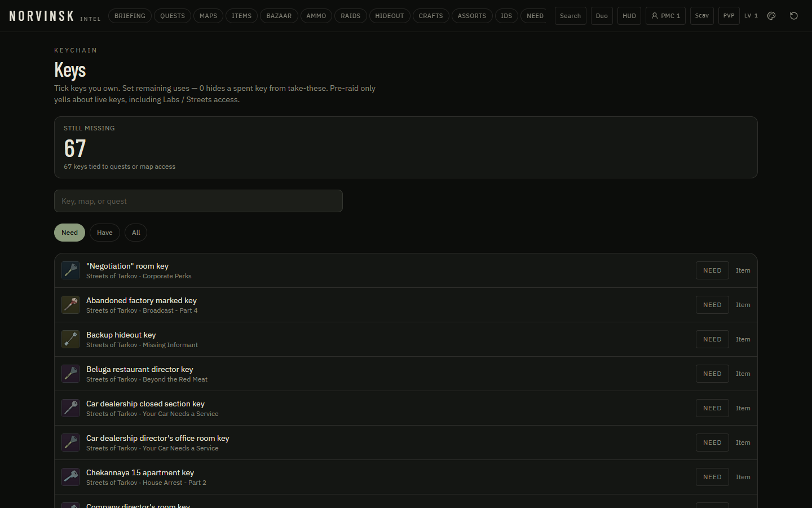Click the Car dealership closed section key icon
The height and width of the screenshot is (508, 812).
pyautogui.click(x=70, y=408)
